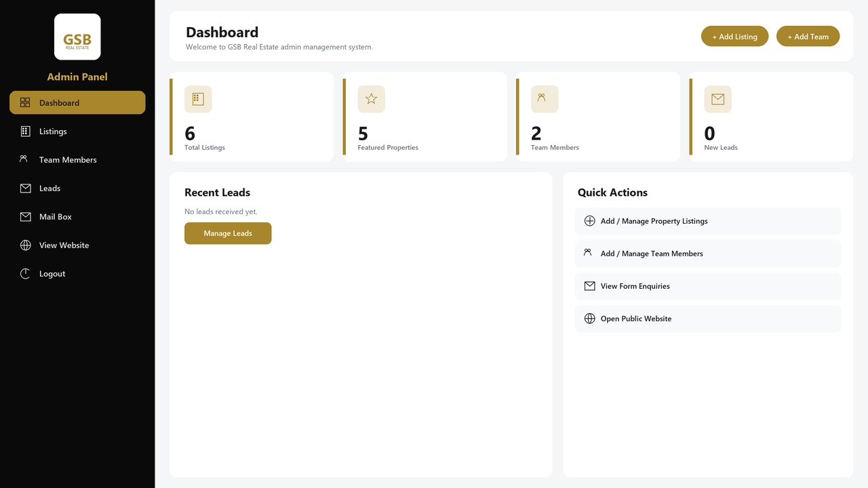
Task: Click the Featured Properties count 5
Action: [x=363, y=134]
